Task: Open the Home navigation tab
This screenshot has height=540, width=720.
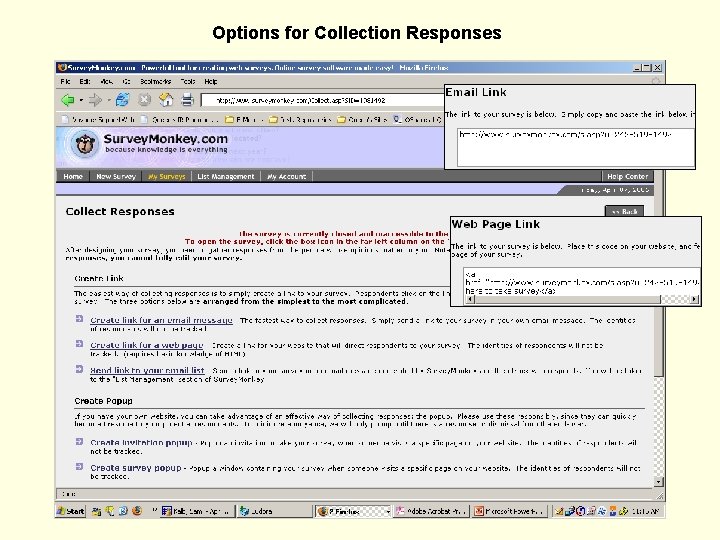Action: click(73, 176)
